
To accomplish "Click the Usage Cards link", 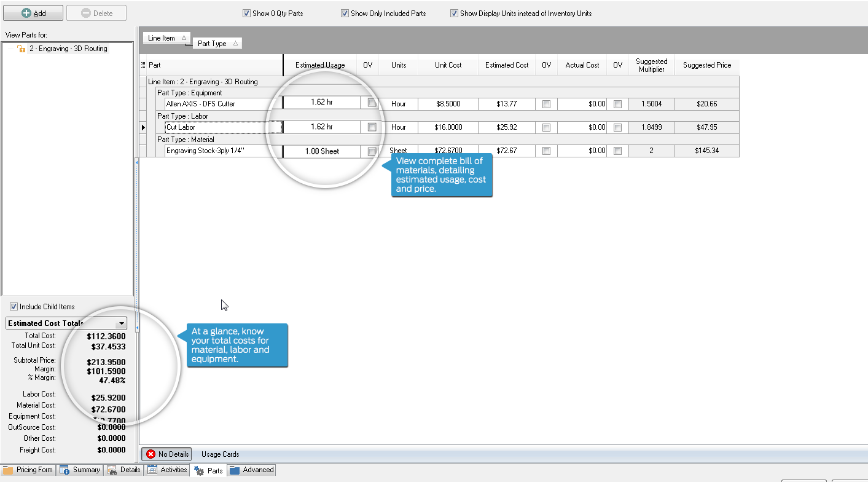I will [x=220, y=454].
